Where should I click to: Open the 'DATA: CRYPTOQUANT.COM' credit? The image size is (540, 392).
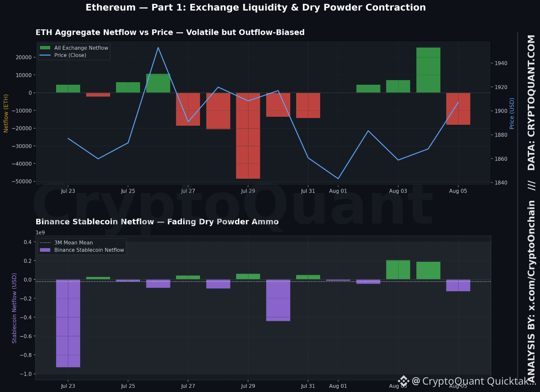(x=531, y=102)
